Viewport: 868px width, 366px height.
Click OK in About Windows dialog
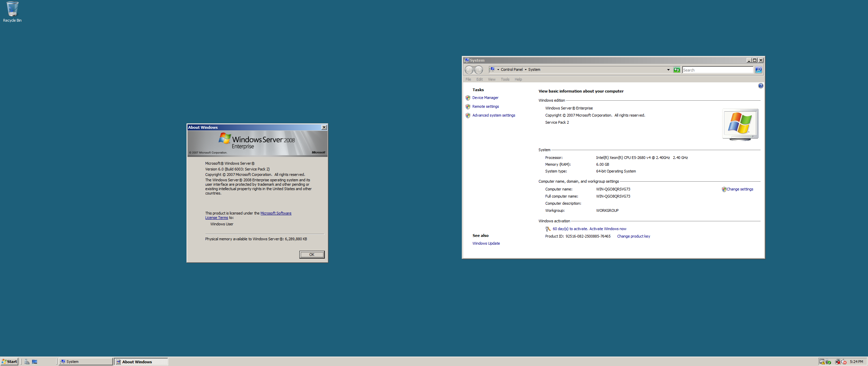pos(312,255)
